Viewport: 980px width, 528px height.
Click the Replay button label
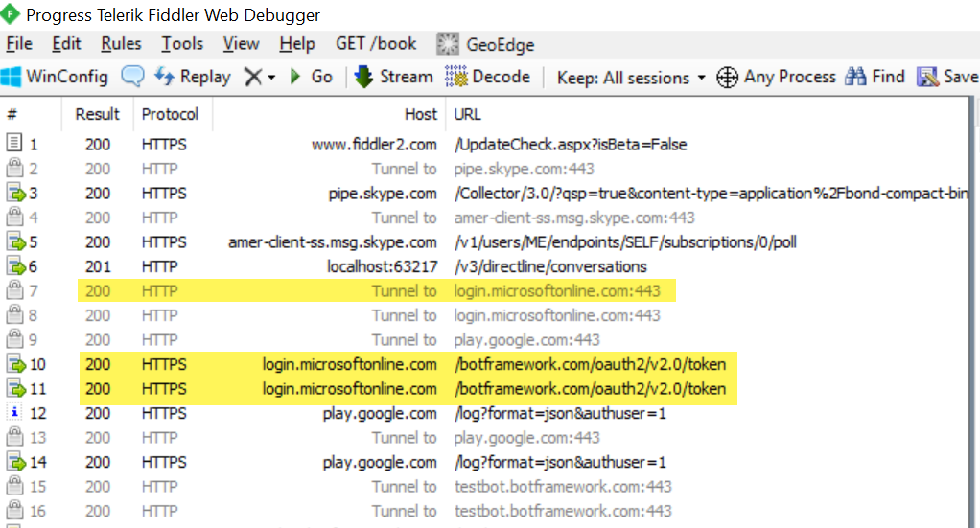(205, 78)
